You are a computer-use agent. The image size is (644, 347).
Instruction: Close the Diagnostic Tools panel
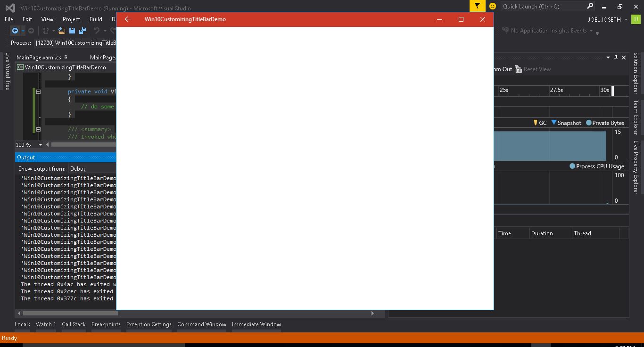pyautogui.click(x=624, y=58)
